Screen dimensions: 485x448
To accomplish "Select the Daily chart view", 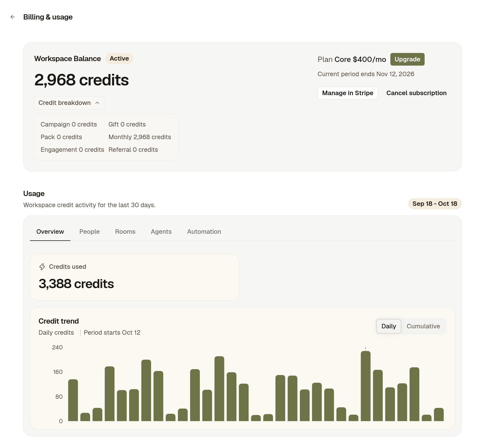I will pos(389,326).
